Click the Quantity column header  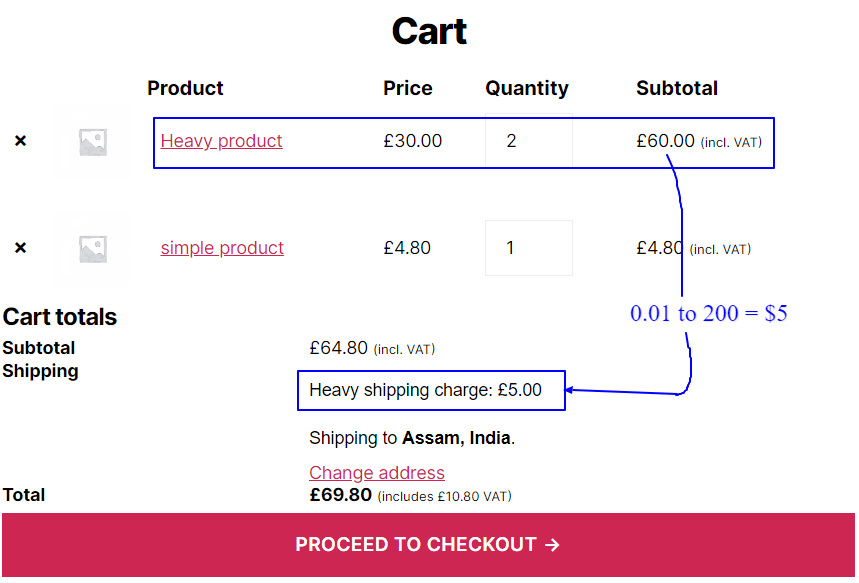coord(527,88)
